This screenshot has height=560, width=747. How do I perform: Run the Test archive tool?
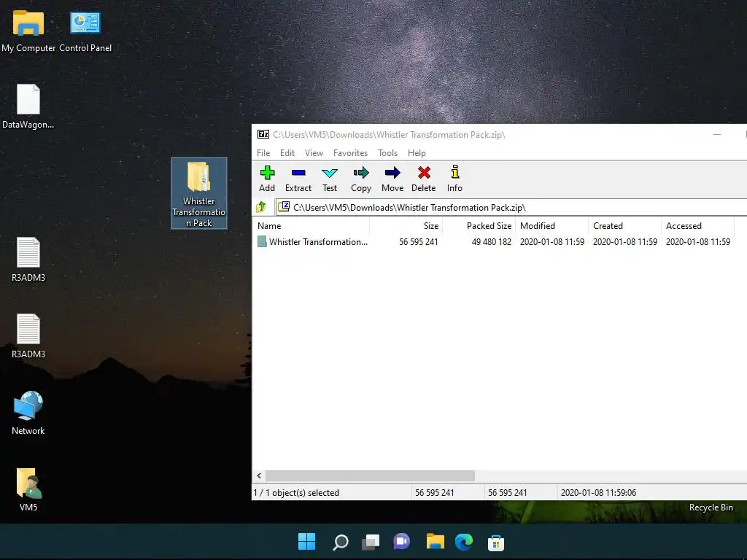330,179
